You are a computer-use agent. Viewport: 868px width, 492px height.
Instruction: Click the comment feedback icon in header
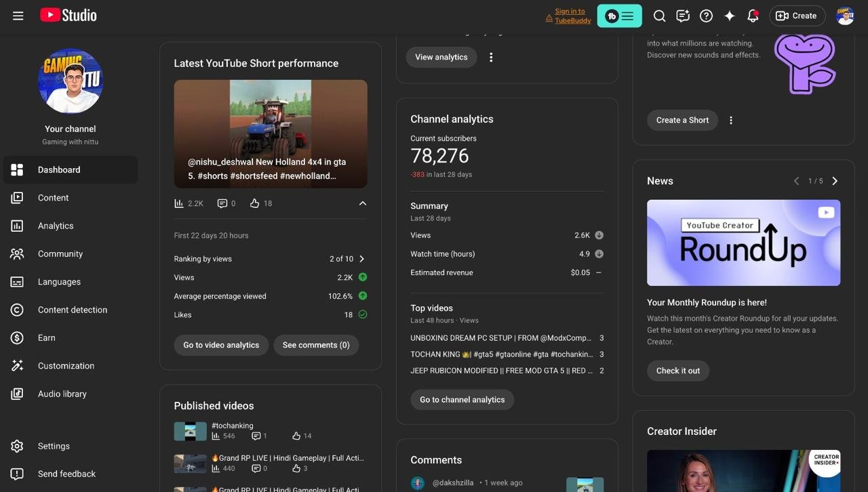[683, 16]
